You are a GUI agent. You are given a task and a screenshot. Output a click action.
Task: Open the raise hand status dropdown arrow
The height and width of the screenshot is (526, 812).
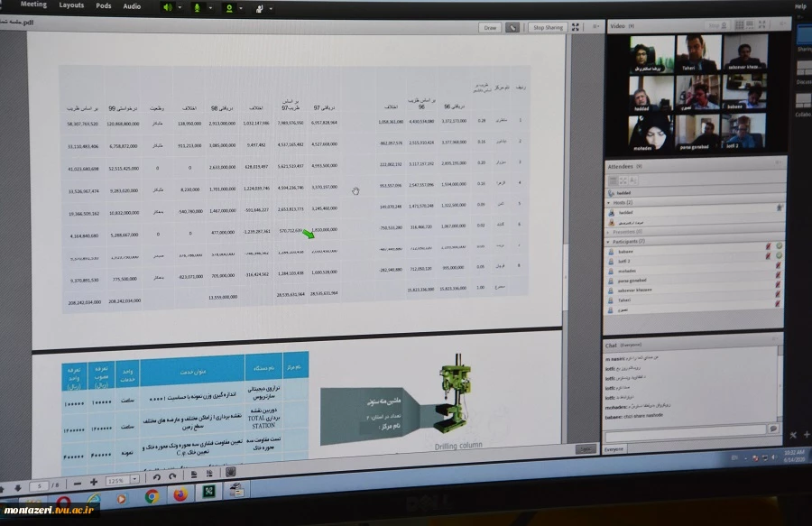click(x=271, y=9)
